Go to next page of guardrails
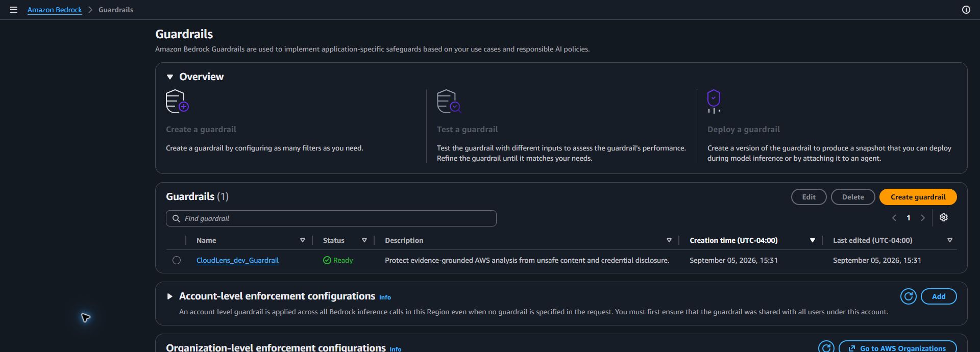The height and width of the screenshot is (352, 980). click(922, 218)
